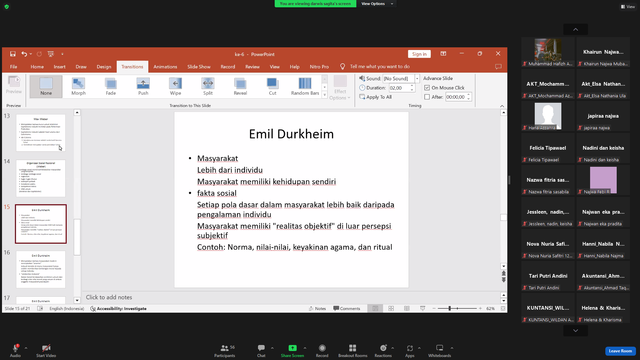Image resolution: width=640 pixels, height=360 pixels.
Task: Increase Duration value with up stepper
Action: click(x=412, y=86)
